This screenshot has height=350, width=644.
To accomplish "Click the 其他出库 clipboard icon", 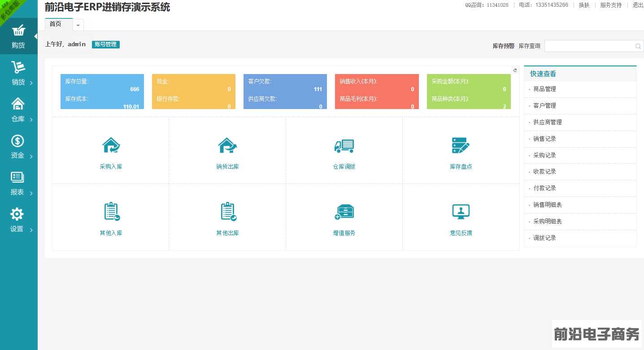I will [x=228, y=212].
